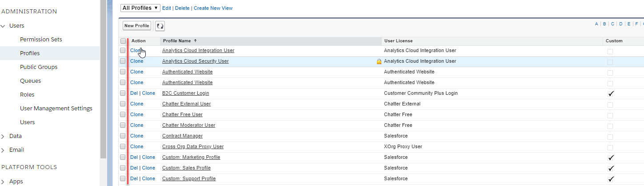The height and width of the screenshot is (186, 644).
Task: Go to Public Groups in sidebar
Action: pos(39,67)
